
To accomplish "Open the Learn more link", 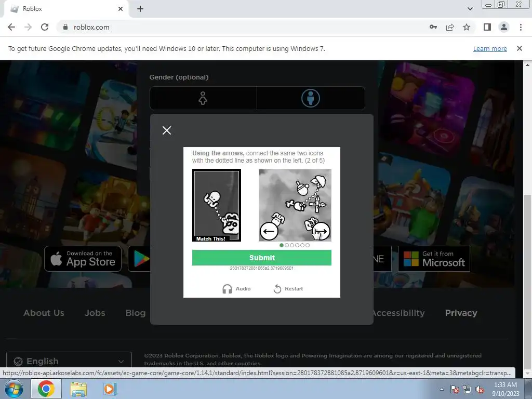I will 490,48.
